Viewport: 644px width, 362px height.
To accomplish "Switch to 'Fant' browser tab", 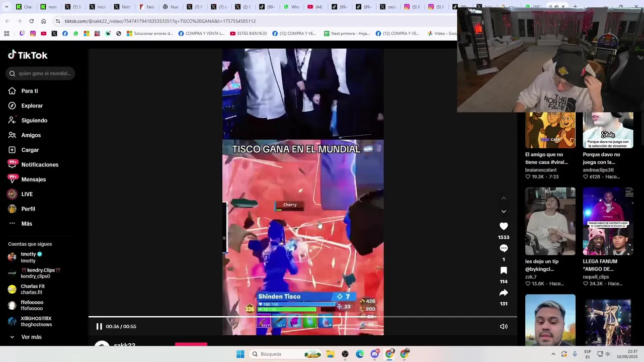I will [x=146, y=7].
